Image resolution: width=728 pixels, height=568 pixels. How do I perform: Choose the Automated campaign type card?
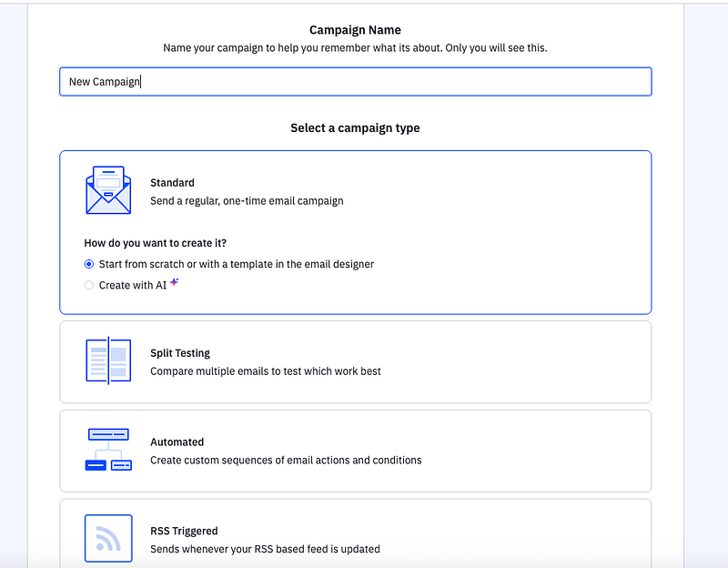[356, 451]
